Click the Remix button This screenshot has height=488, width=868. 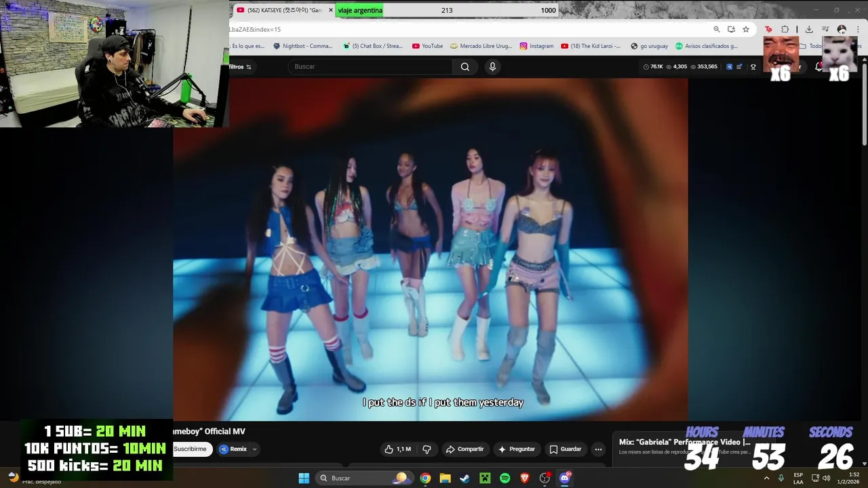pos(233,449)
